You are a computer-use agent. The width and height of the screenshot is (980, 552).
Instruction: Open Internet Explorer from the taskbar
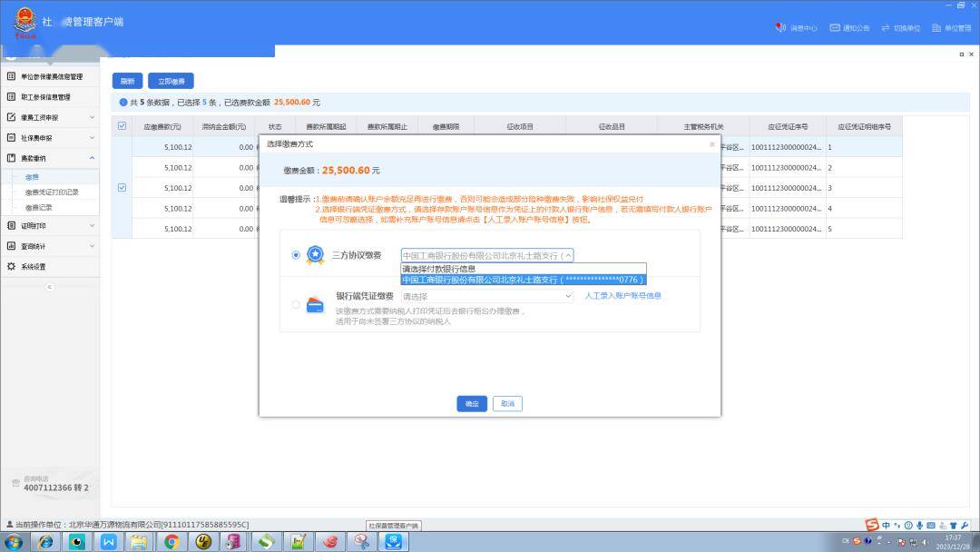(45, 541)
